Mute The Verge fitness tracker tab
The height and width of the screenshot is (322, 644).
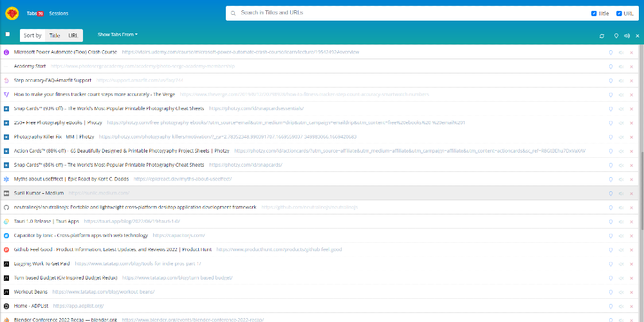point(621,95)
